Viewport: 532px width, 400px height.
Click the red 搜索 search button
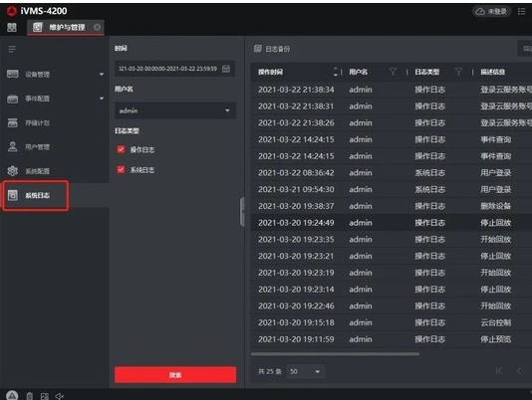point(175,374)
